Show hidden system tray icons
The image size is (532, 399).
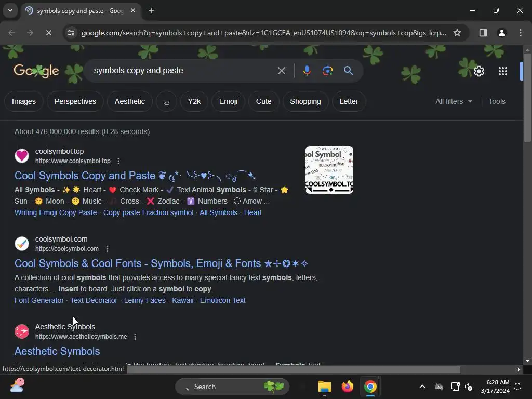point(422,387)
